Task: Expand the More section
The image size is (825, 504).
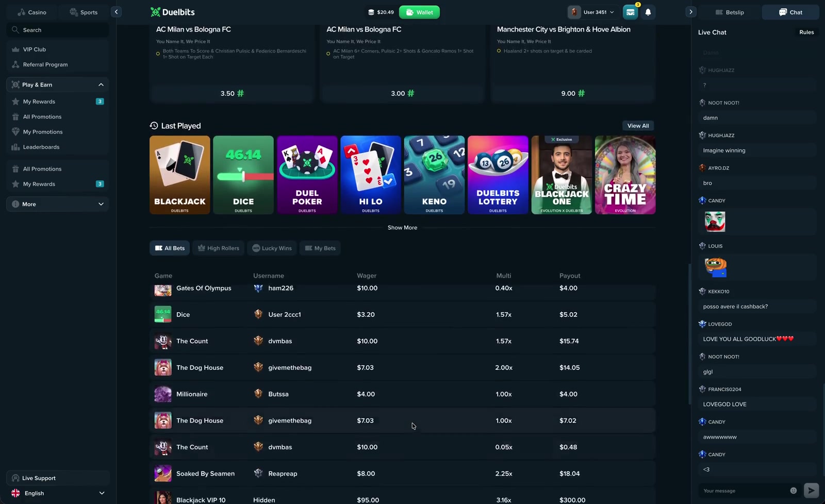Action: [57, 204]
